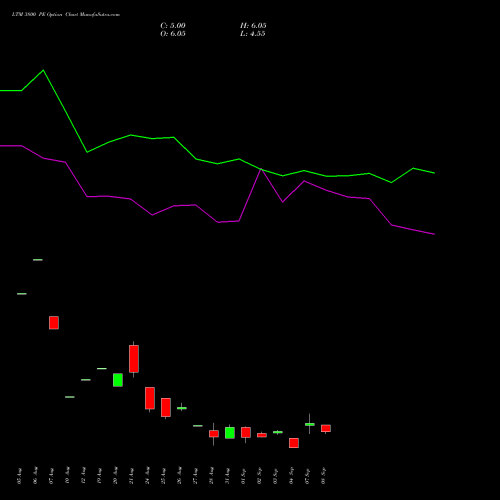Click the '27 Aug' date label
Viewport: 500px width, 500px height.
[x=195, y=476]
